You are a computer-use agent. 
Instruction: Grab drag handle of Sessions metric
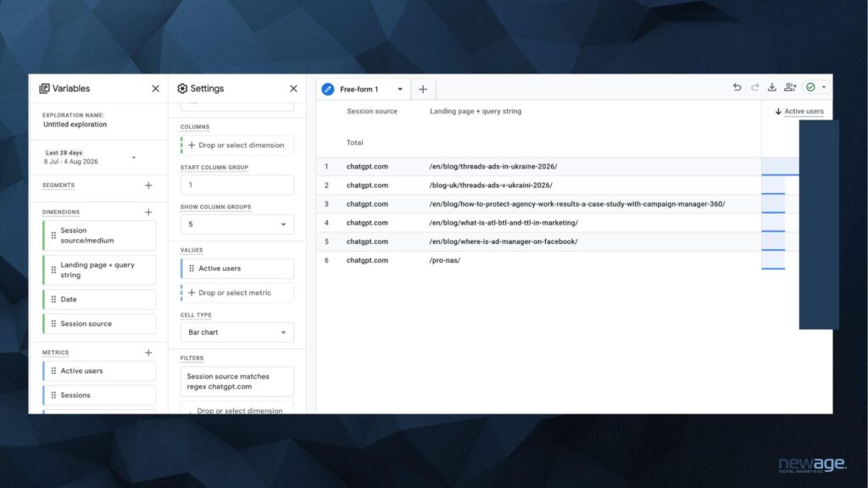[x=53, y=395]
